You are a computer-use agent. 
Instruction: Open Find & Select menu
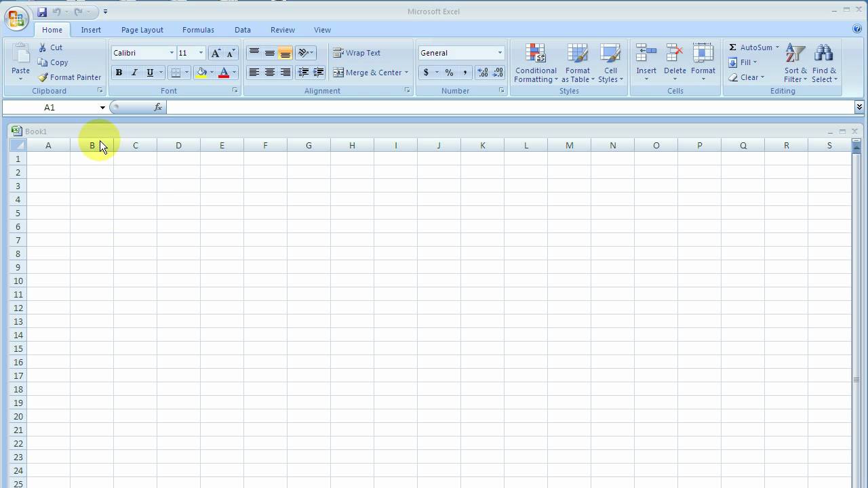824,63
